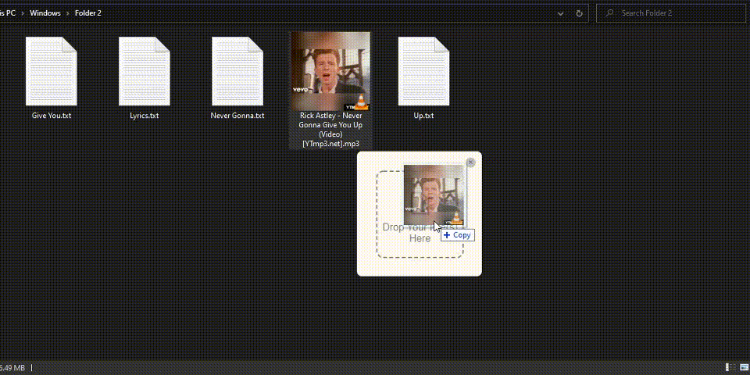The width and height of the screenshot is (751, 375).
Task: Close the drop zone widget
Action: click(x=470, y=163)
